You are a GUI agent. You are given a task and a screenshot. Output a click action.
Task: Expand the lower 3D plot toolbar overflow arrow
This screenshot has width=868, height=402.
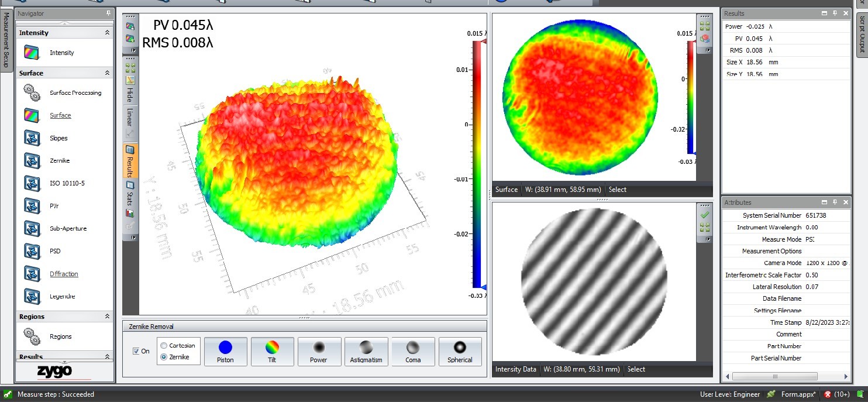pos(133,237)
